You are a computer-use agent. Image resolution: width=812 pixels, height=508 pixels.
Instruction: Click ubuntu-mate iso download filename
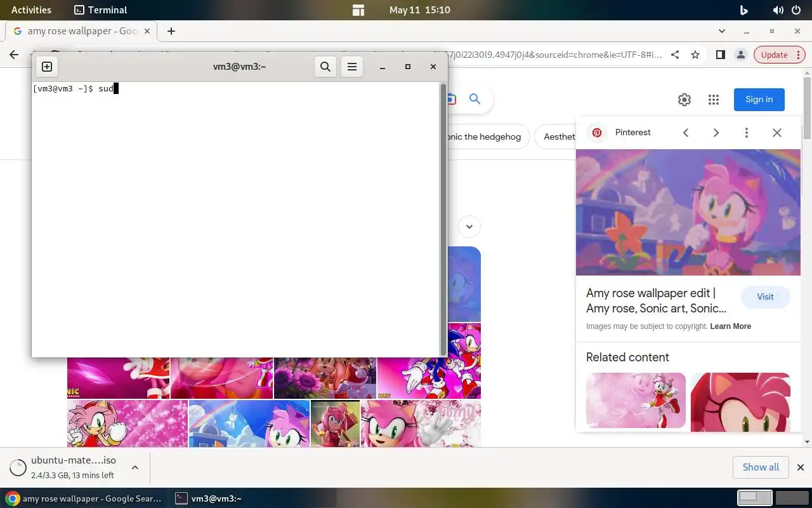[x=74, y=460]
